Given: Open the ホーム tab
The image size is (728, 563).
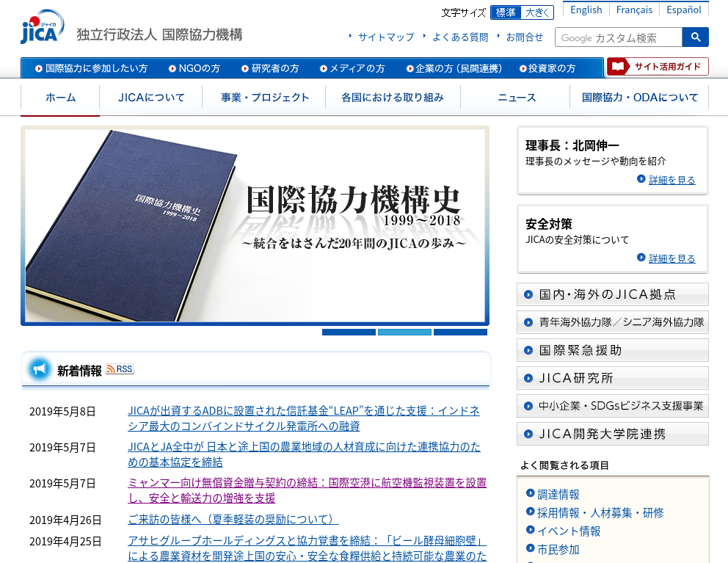Looking at the screenshot, I should tap(60, 98).
